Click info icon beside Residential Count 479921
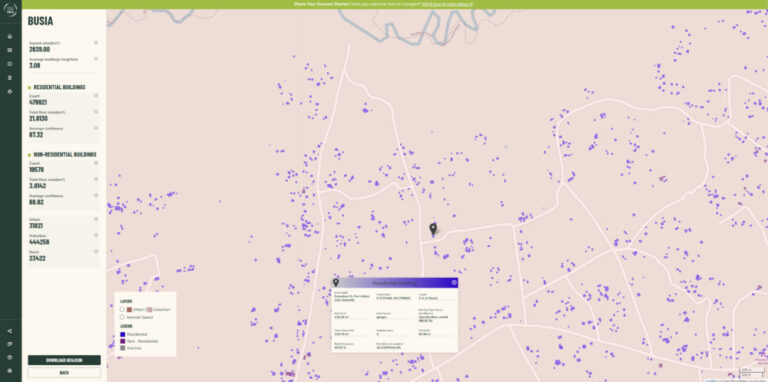The height and width of the screenshot is (382, 768). (x=96, y=96)
